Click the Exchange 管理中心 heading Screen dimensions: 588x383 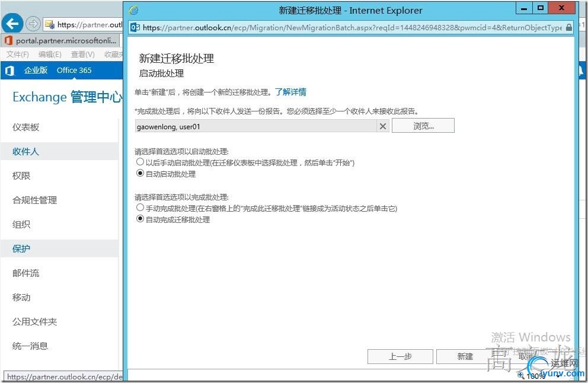pyautogui.click(x=68, y=97)
